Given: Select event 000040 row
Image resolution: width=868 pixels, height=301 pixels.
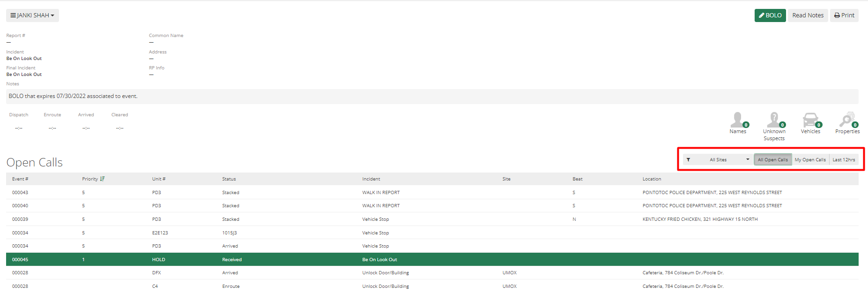Looking at the screenshot, I should (432, 206).
